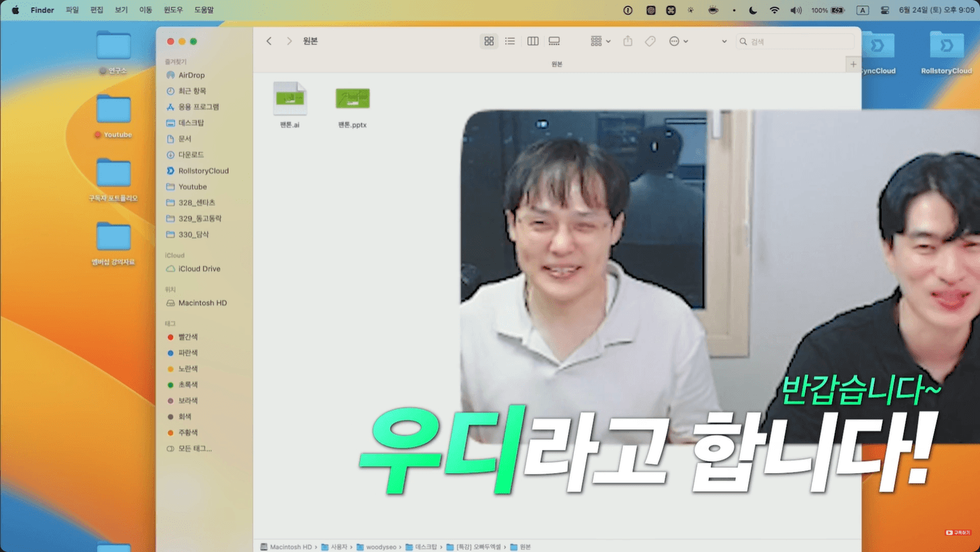Click 사용자 in the path bar
The image size is (980, 552).
click(335, 547)
